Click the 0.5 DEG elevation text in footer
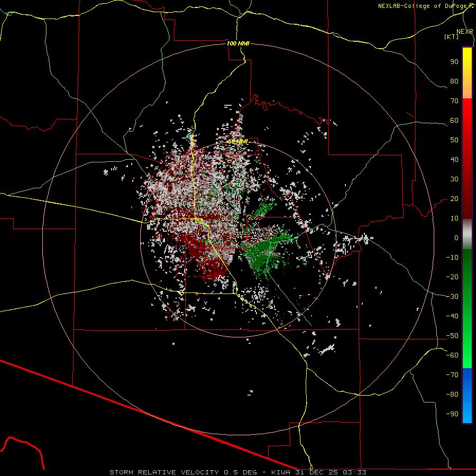 pyautogui.click(x=241, y=472)
